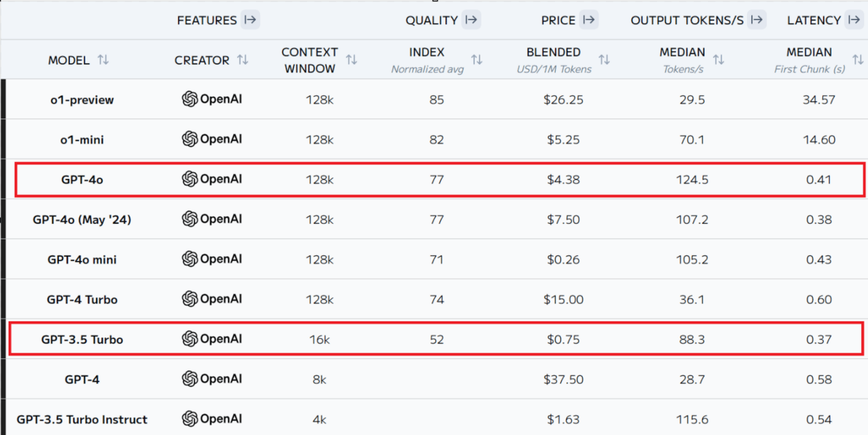The height and width of the screenshot is (435, 868).
Task: Click the 70.1 tokens/s value
Action: [x=692, y=140]
